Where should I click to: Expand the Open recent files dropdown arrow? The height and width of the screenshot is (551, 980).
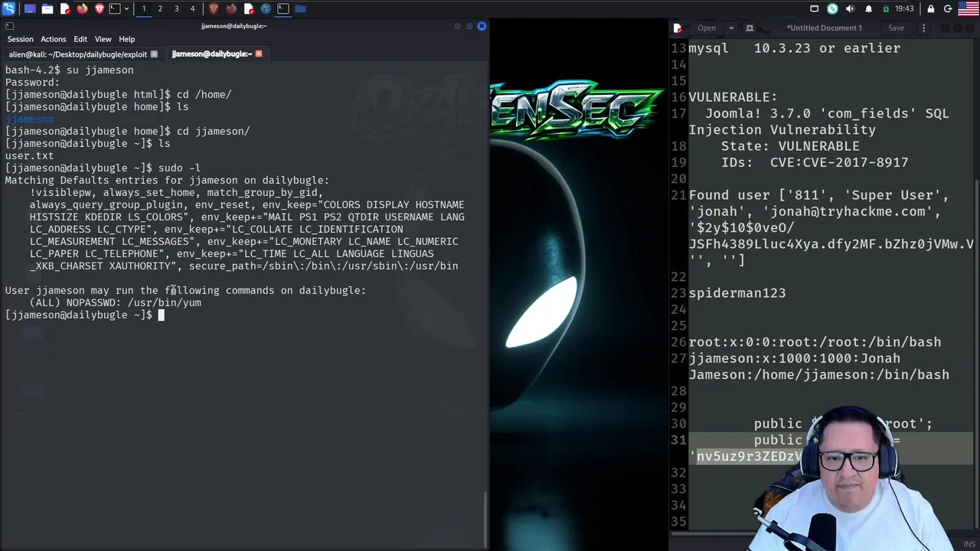click(x=731, y=28)
